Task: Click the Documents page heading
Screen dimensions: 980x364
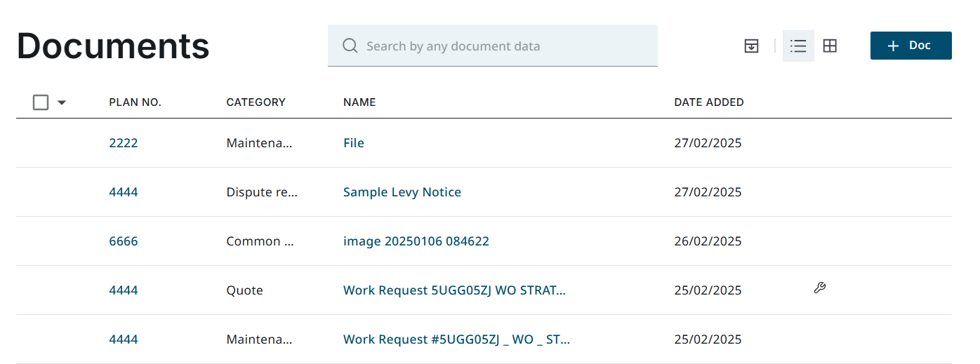Action: 113,46
